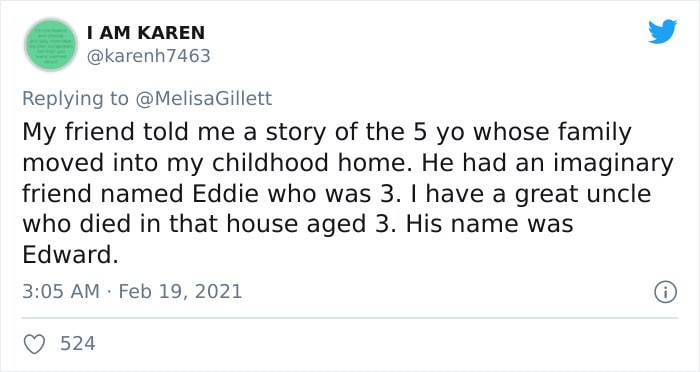Click the Feb 19, 2021 date
This screenshot has height=372, width=700.
[180, 292]
